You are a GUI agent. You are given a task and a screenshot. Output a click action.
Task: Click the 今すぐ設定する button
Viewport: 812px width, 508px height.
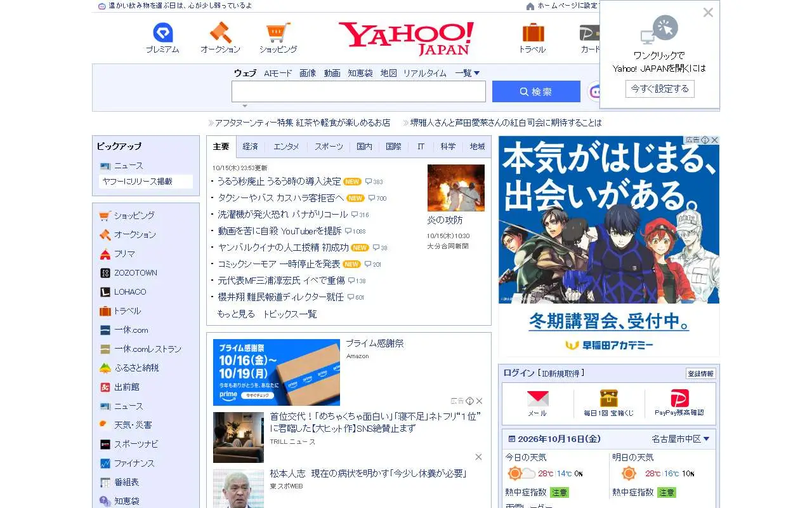(x=660, y=89)
